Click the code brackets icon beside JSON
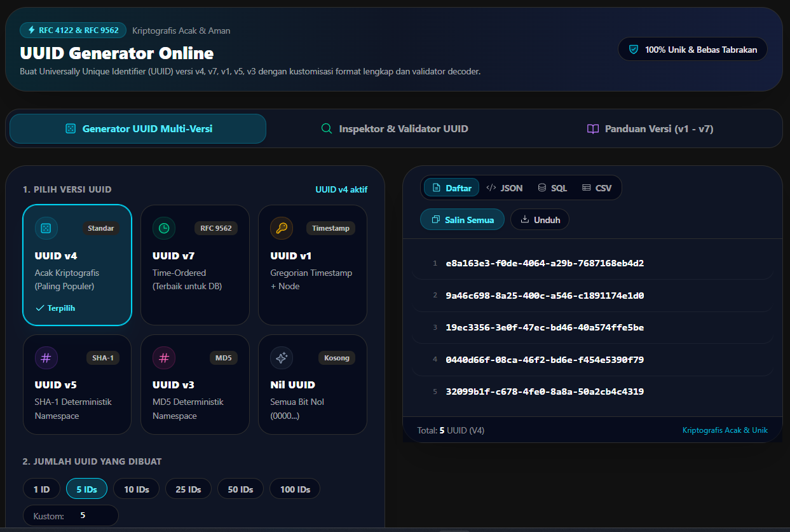Image resolution: width=790 pixels, height=532 pixels. point(491,188)
